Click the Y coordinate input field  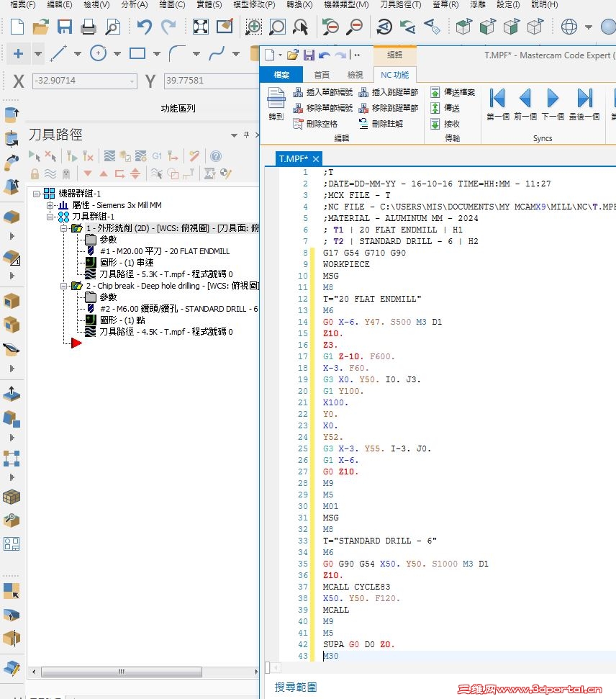[212, 81]
